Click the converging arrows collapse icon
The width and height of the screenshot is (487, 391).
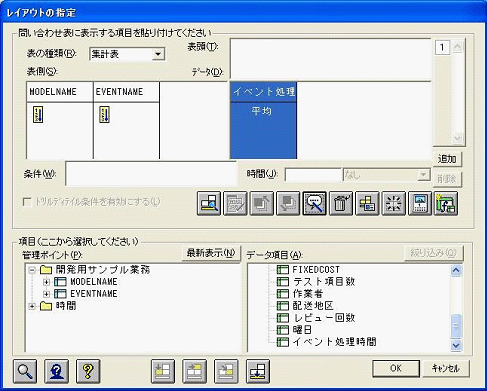click(393, 203)
